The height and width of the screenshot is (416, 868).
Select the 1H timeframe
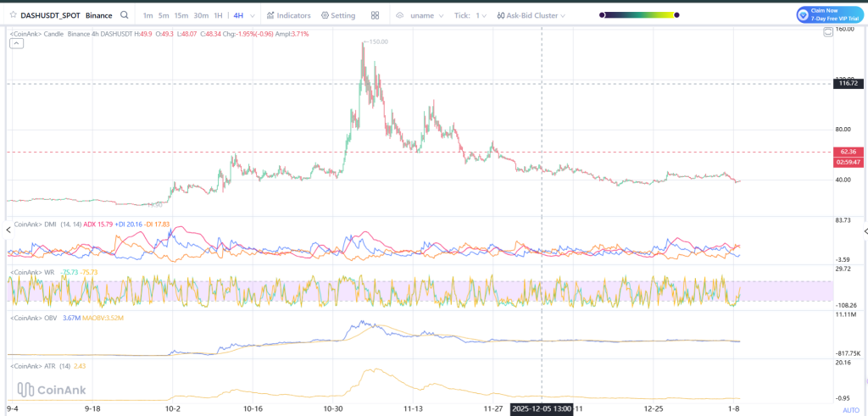219,15
